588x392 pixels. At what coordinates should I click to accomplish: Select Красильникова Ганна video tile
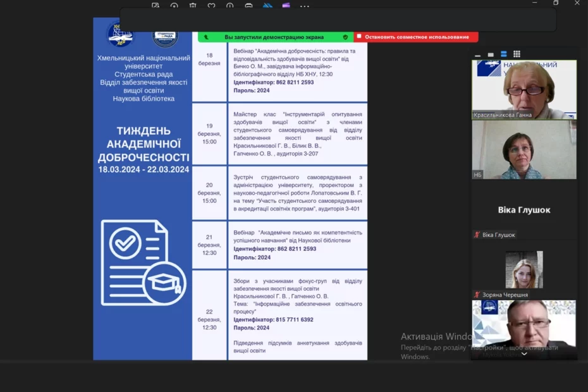tap(524, 89)
